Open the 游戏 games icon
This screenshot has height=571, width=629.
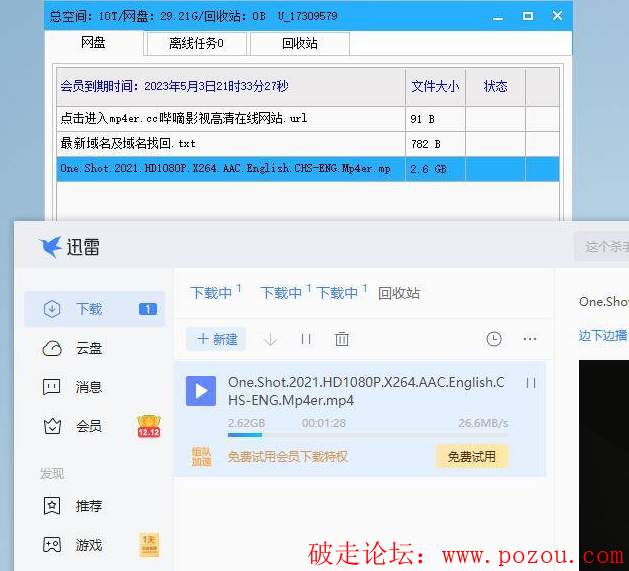coord(52,545)
